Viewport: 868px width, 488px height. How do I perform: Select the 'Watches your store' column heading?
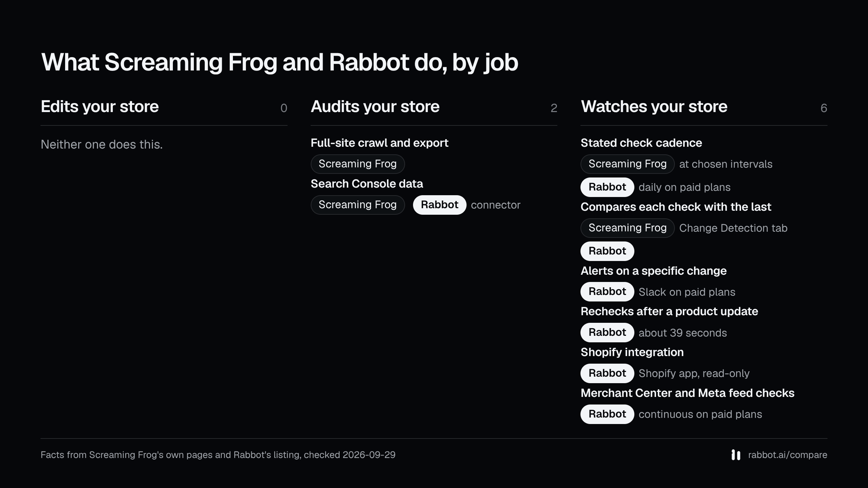click(654, 107)
